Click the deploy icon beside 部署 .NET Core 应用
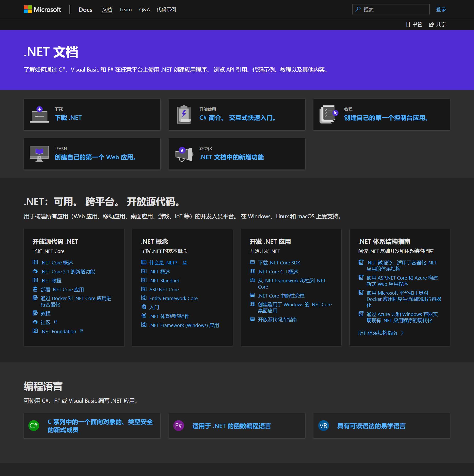This screenshot has height=476, width=474. click(x=35, y=289)
